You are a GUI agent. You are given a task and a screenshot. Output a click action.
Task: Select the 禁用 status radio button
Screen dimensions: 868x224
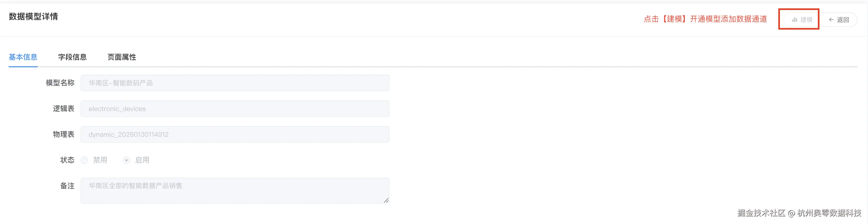[x=84, y=160]
